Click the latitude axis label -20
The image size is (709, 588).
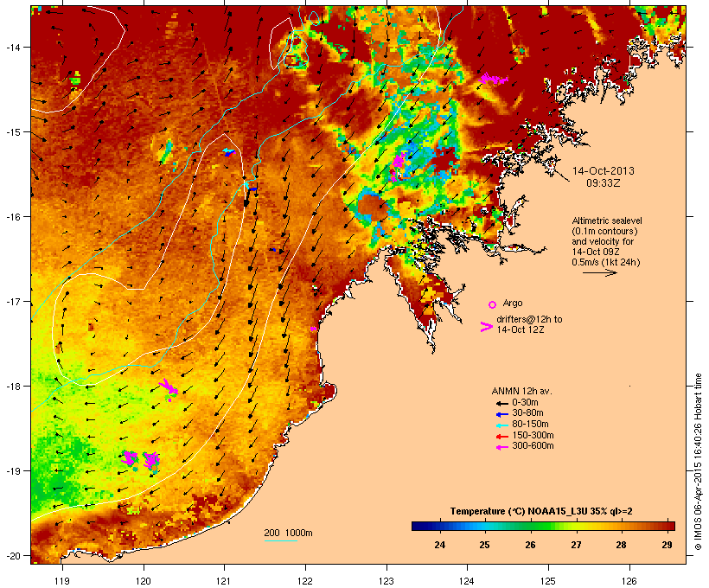[x=13, y=556]
